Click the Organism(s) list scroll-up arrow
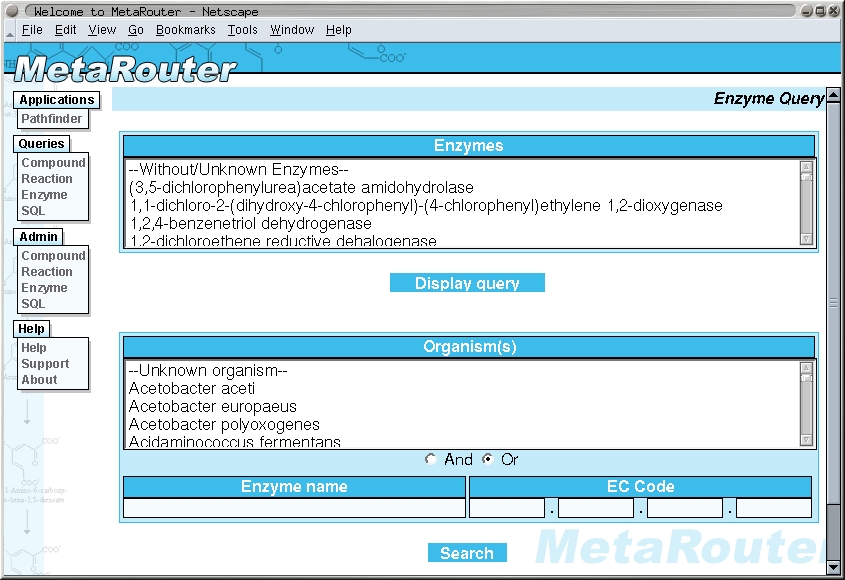845x580 pixels. pos(806,368)
